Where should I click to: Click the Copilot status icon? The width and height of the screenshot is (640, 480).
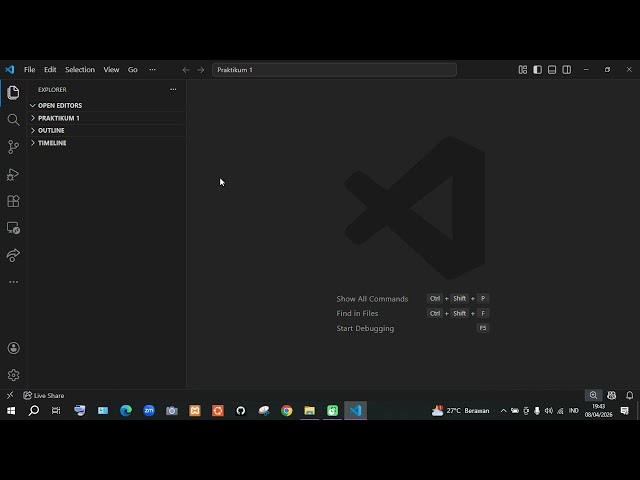tap(611, 395)
